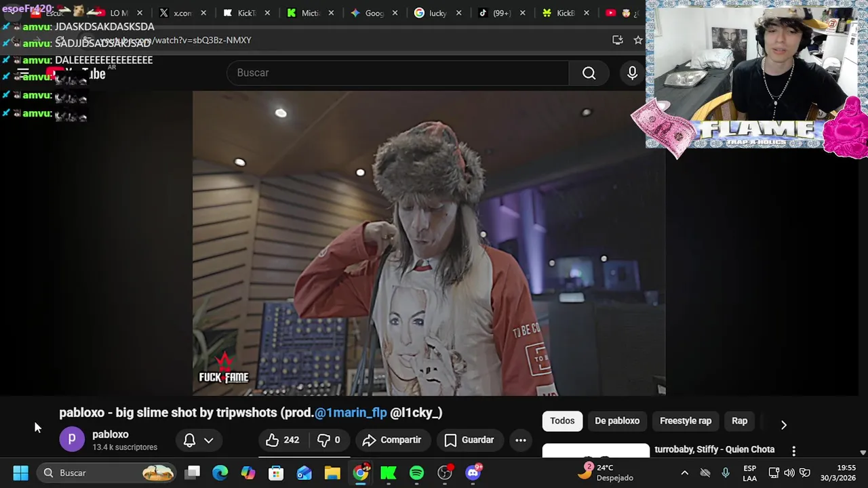Click the page scrollbar down arrow
This screenshot has width=868, height=488.
[x=863, y=453]
